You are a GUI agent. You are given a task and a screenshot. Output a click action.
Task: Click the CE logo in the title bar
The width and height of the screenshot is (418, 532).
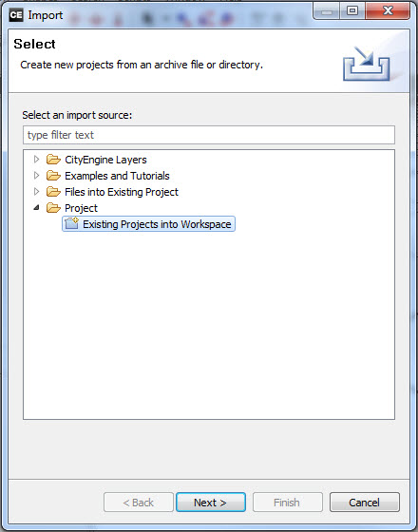(16, 15)
